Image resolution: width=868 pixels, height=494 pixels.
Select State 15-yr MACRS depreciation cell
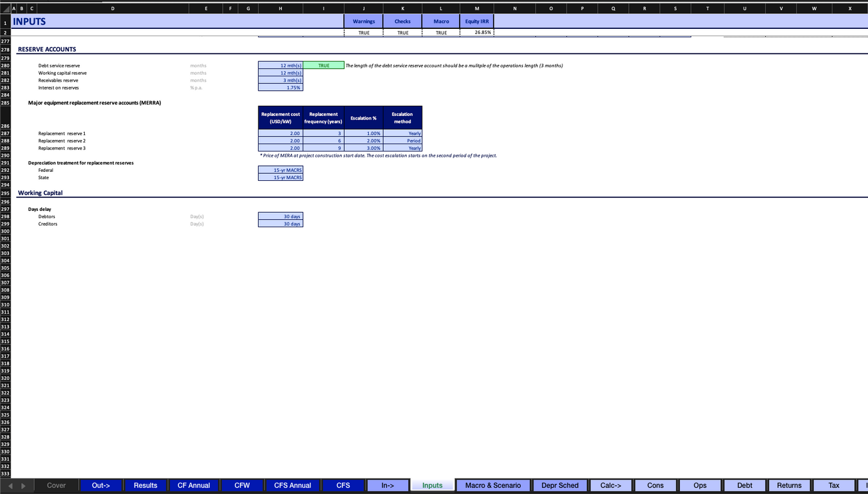point(281,177)
